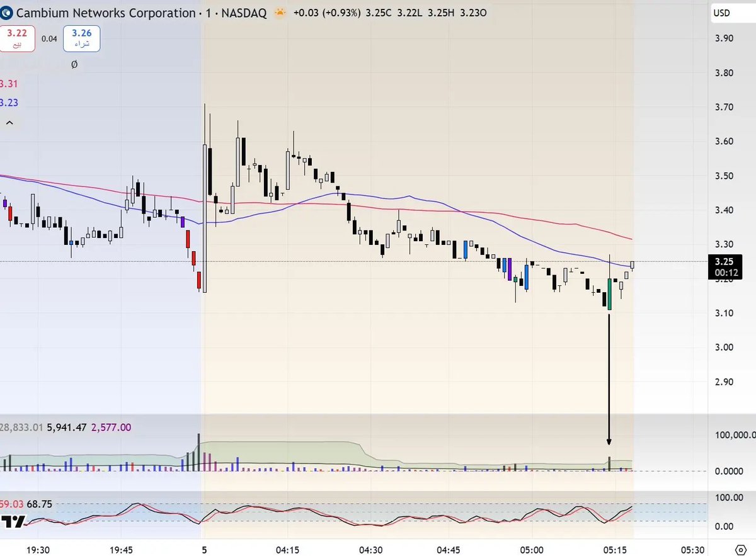Click the TradingView logo beside the stochastic pane
The height and width of the screenshot is (556, 756).
point(13,522)
